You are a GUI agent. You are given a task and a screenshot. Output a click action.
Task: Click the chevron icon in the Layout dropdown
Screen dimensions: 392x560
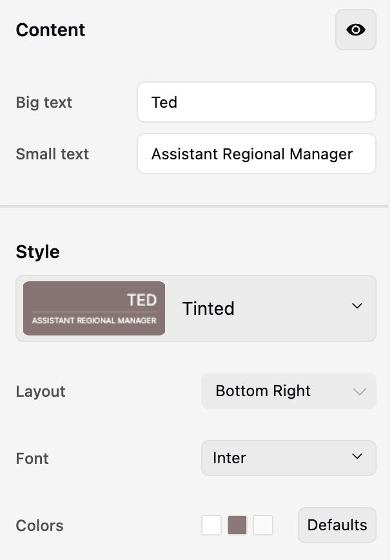pyautogui.click(x=359, y=392)
